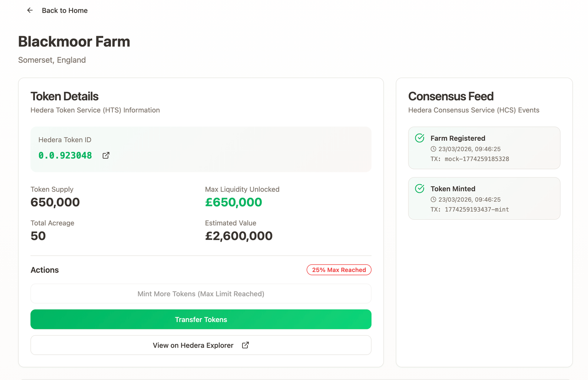Open View on Hedera Explorer

click(193, 345)
